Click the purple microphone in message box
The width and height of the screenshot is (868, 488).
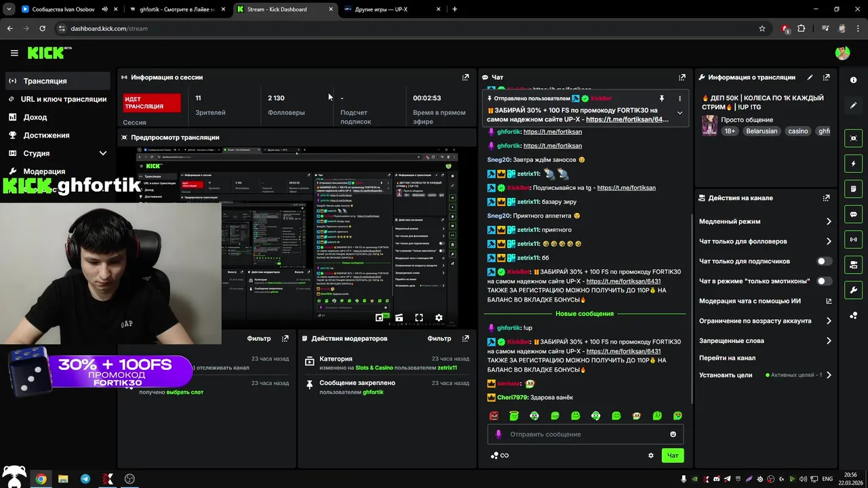(498, 434)
